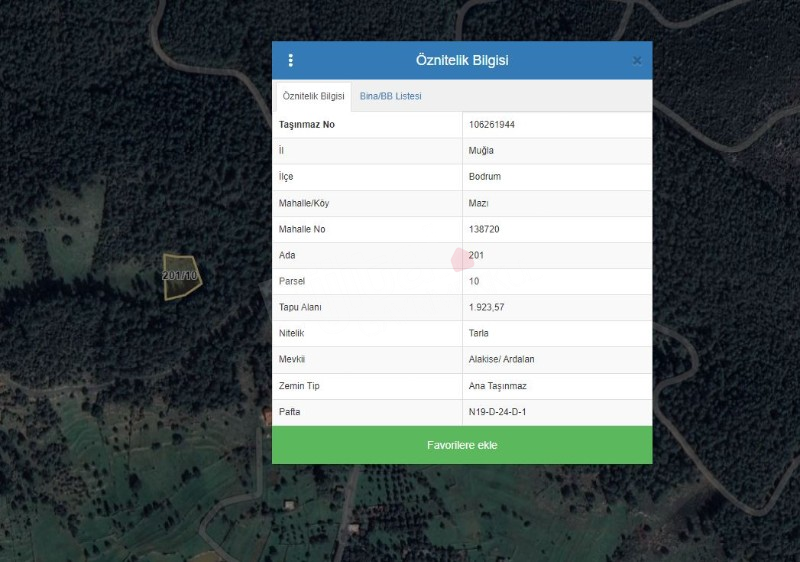Click the 201/10 parcel on the map
The height and width of the screenshot is (562, 800).
(x=181, y=277)
